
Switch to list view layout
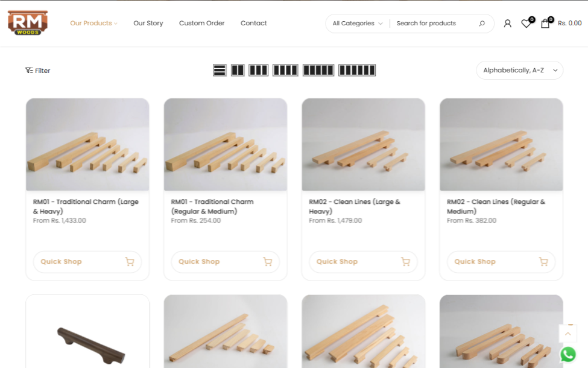point(220,71)
